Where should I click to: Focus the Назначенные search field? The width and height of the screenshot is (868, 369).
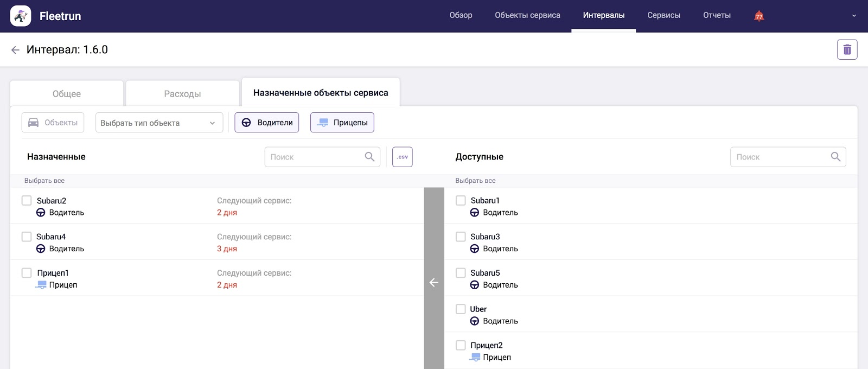(x=315, y=157)
